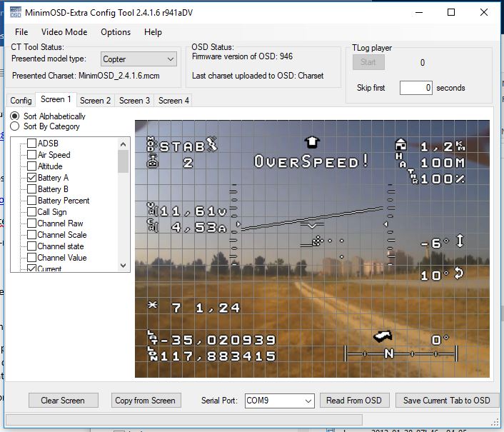Click the MinimOSD app icon in title bar
The height and width of the screenshot is (432, 504).
(x=14, y=13)
